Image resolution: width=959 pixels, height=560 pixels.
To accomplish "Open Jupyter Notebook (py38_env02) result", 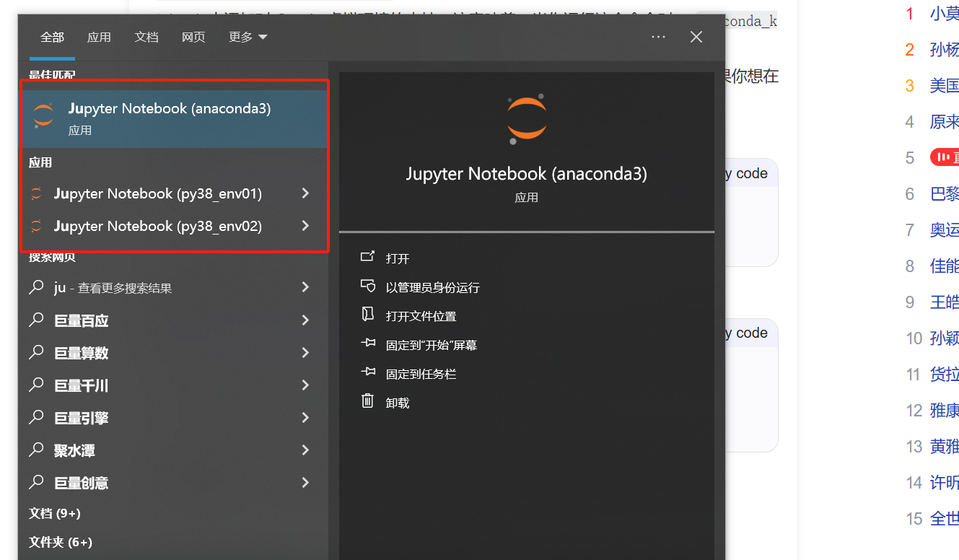I will 157,226.
